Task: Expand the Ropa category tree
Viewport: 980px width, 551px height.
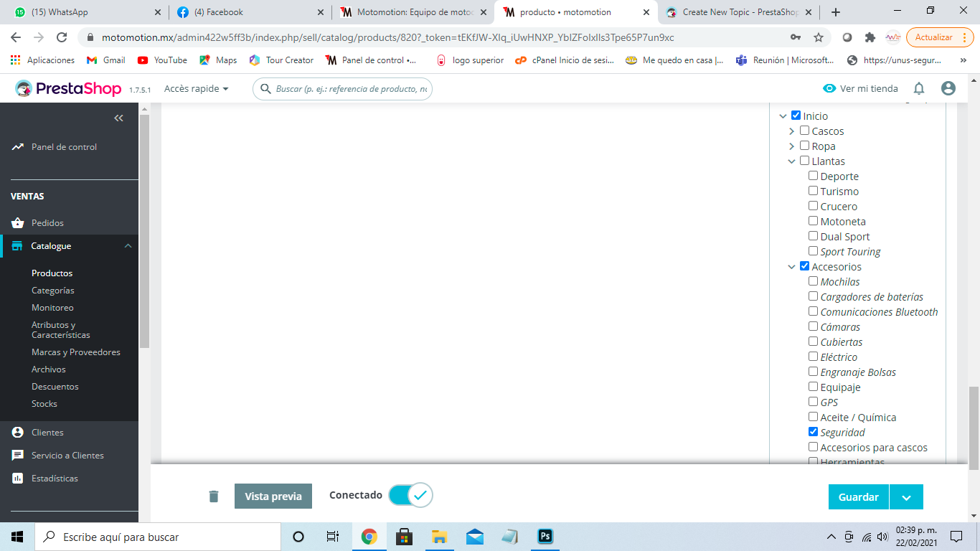Action: [791, 146]
